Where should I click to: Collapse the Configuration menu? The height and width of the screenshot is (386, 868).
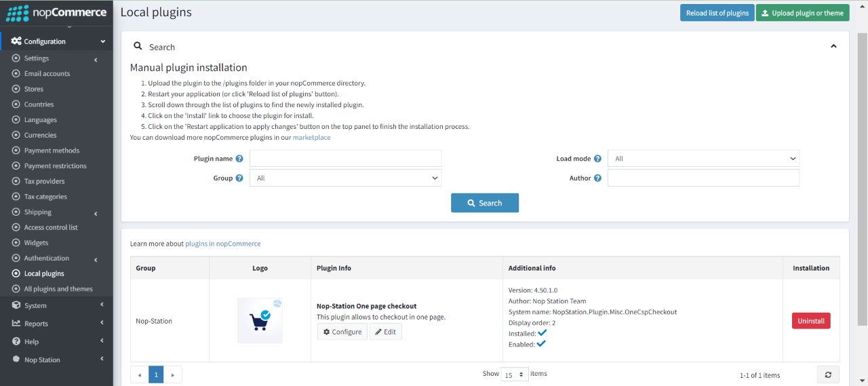103,41
